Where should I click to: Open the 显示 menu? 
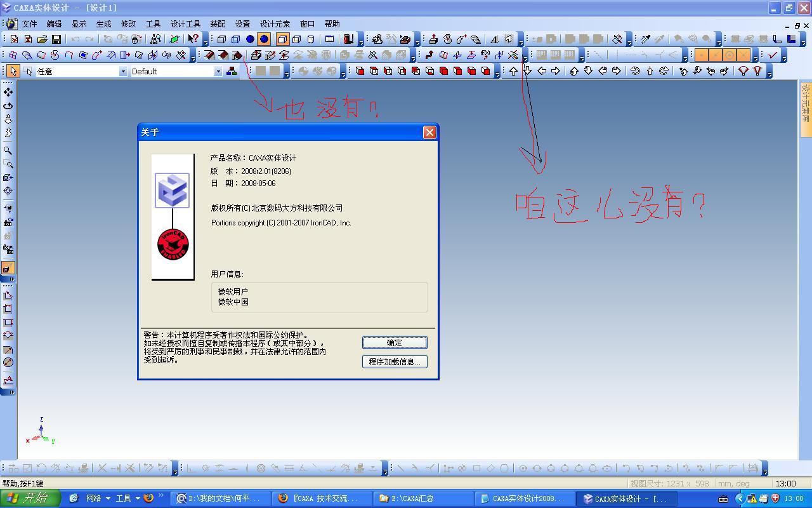(x=79, y=23)
